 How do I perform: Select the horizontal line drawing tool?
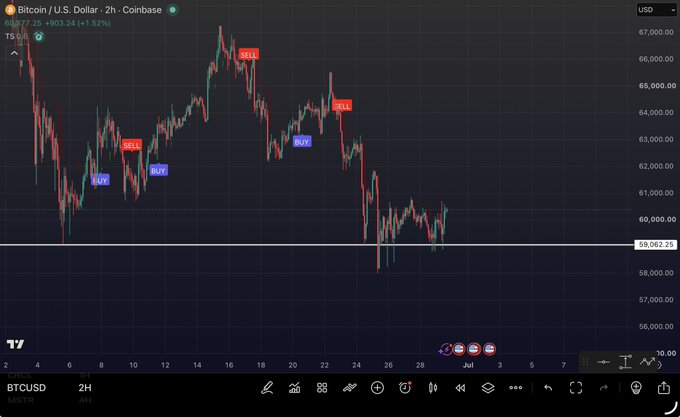click(603, 362)
